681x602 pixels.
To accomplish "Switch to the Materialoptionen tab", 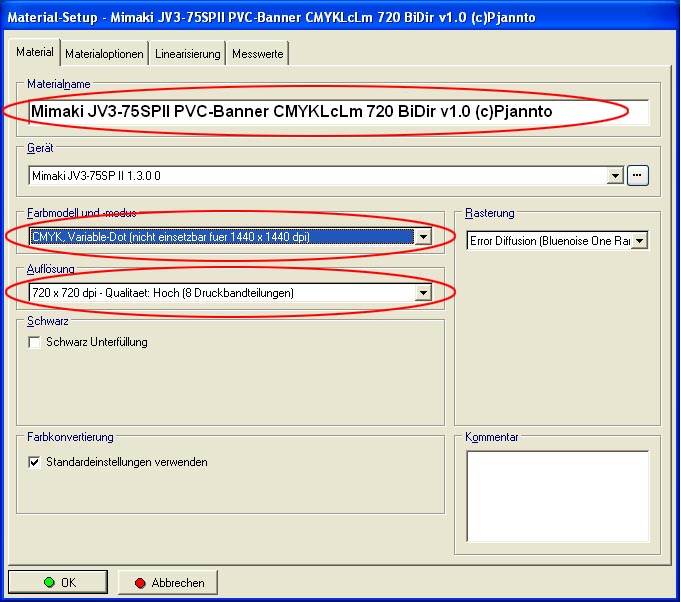I will 105,54.
